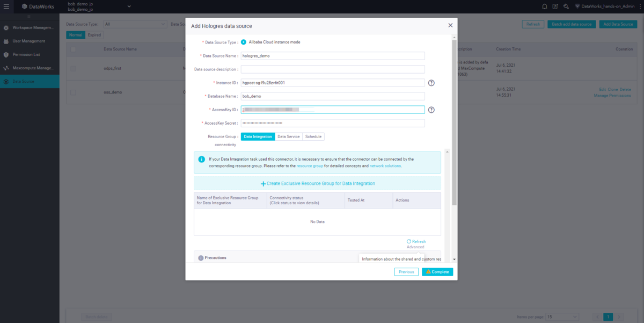This screenshot has height=323, width=644.
Task: Click the dialog vertical scrollbar
Action: click(x=454, y=124)
